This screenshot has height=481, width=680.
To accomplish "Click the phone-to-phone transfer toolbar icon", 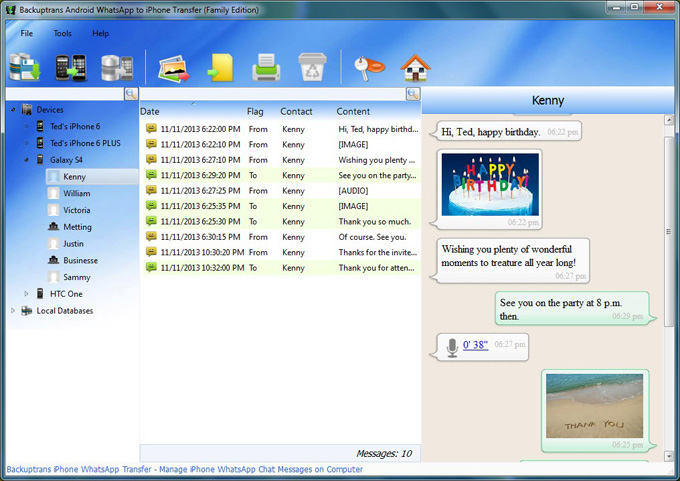I will (x=71, y=68).
